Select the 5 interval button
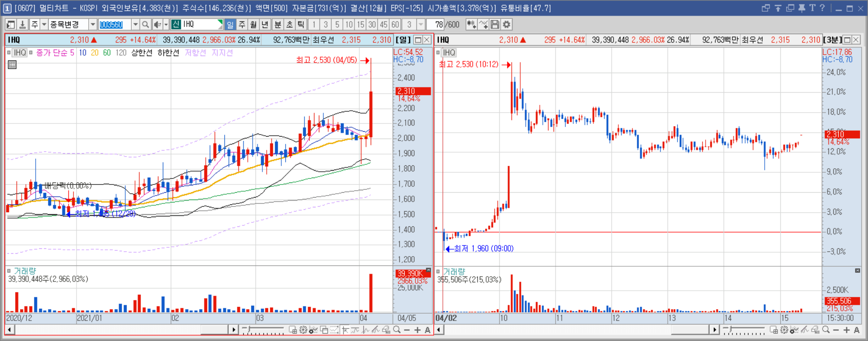Screen dimensions: 868x341 click(x=337, y=24)
